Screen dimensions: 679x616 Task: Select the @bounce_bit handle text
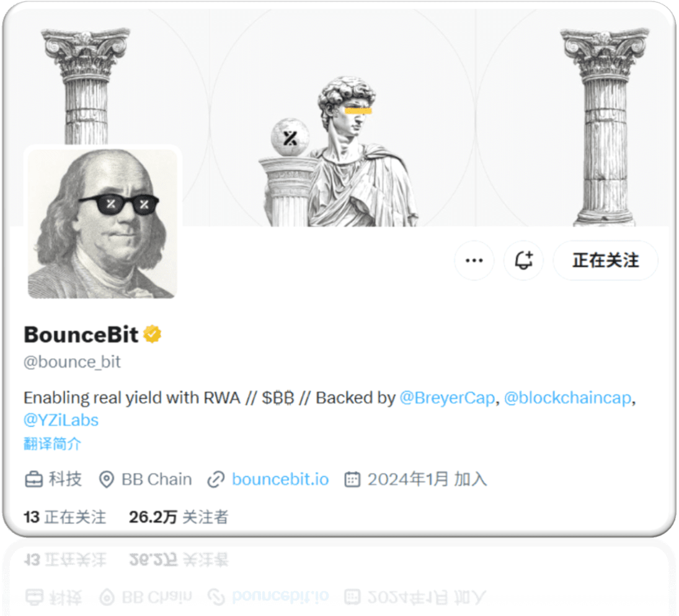[72, 362]
